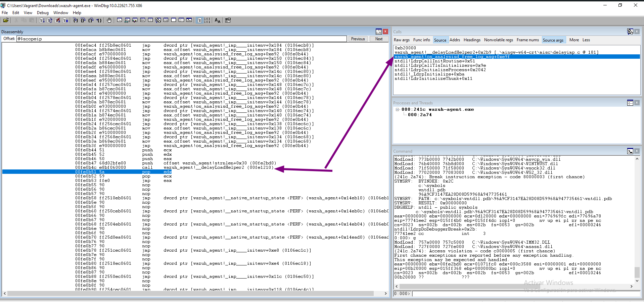Open the Registers window icon
The width and height of the screenshot is (644, 302).
tap(142, 20)
